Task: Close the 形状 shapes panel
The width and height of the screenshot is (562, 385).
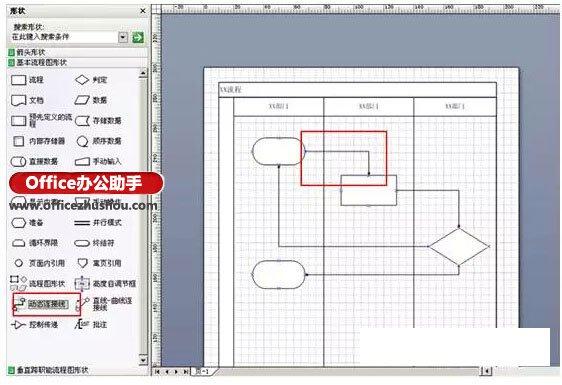Action: coord(143,11)
